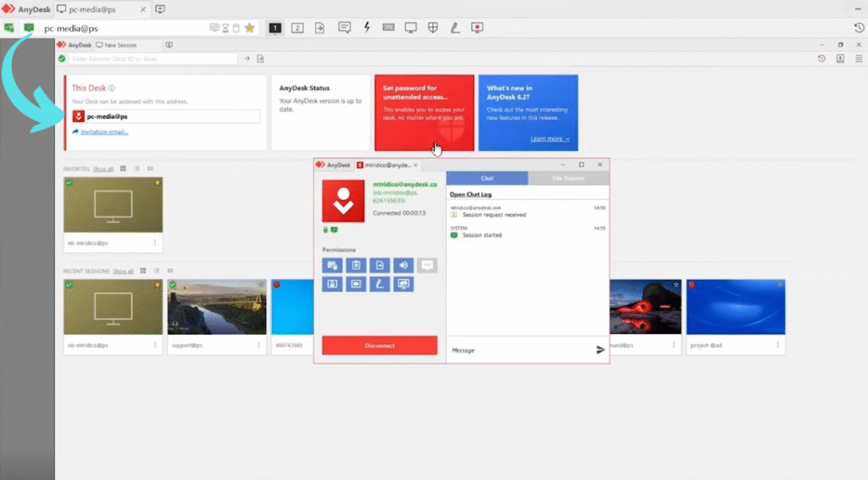868x480 pixels.
Task: Open the project-@ad session thumbnail
Action: coord(736,307)
